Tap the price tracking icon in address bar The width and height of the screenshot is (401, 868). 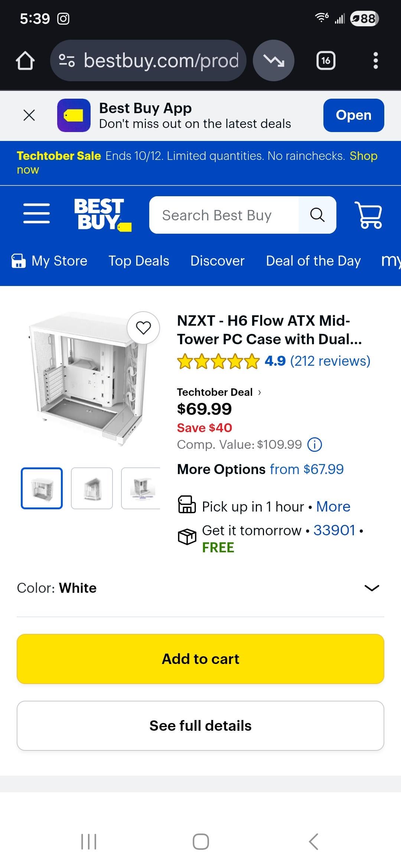click(x=274, y=60)
